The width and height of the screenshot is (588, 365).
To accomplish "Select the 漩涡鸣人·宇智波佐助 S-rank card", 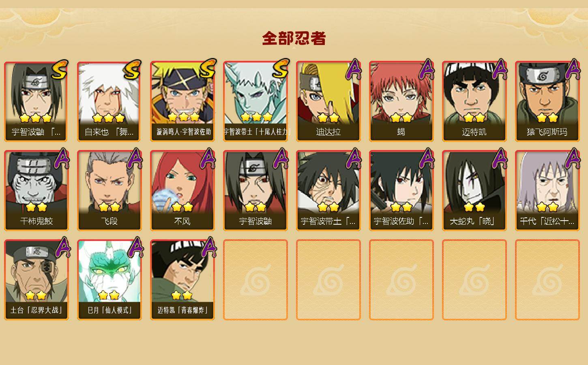I will (182, 101).
